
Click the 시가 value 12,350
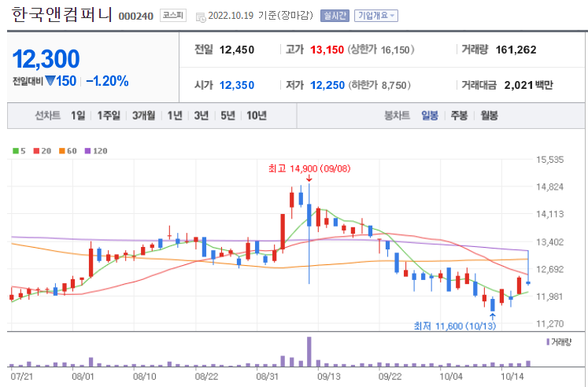tap(237, 86)
